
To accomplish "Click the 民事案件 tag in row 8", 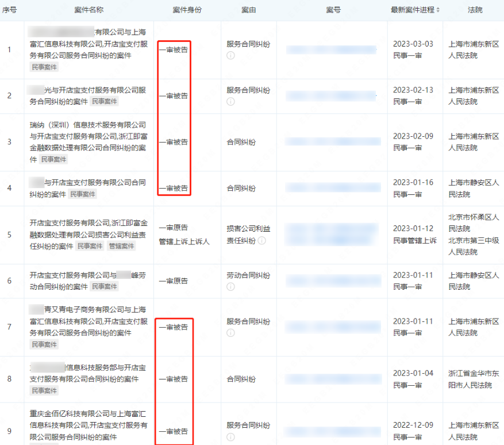I will 44,390.
